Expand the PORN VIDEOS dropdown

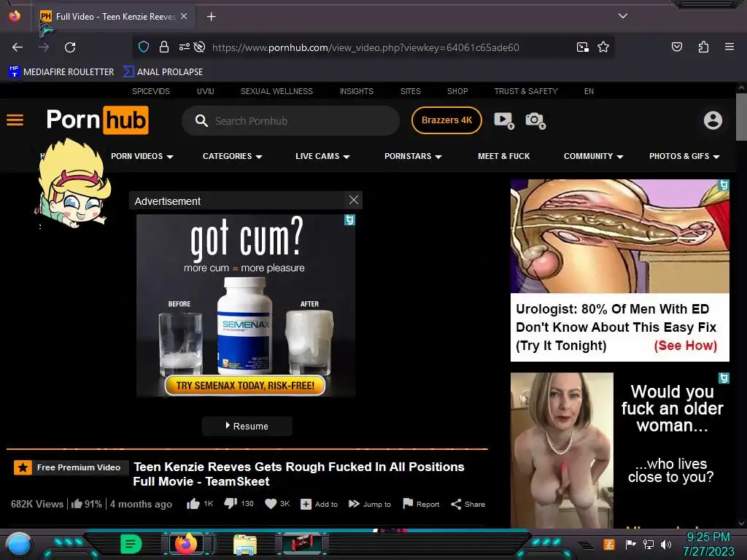(142, 156)
